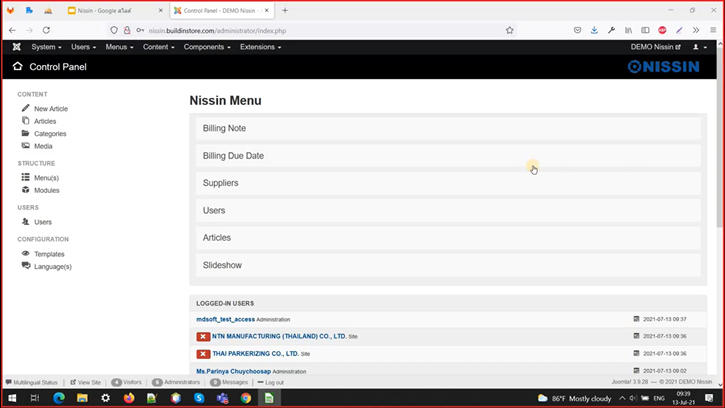Click the Templates eye icon
The image size is (725, 408).
pos(25,253)
